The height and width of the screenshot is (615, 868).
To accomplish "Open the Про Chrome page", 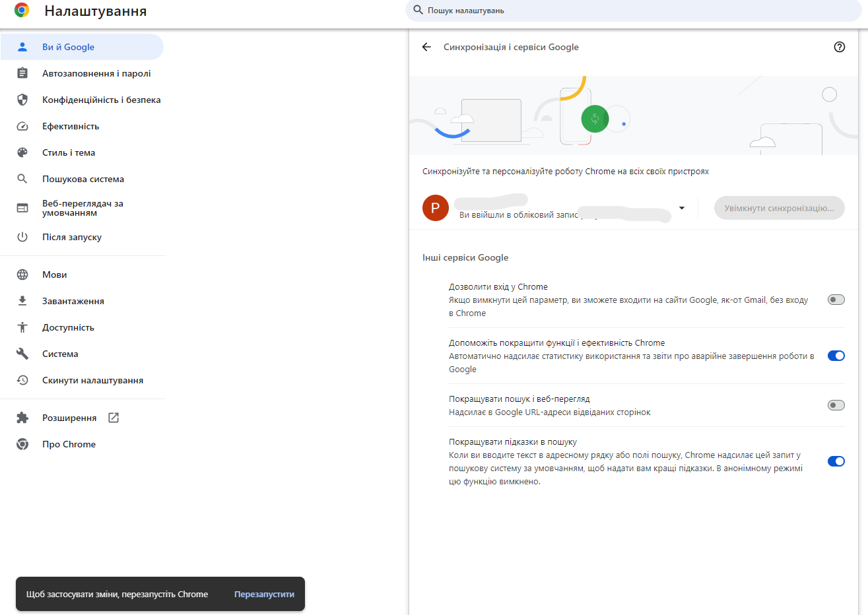I will tap(69, 444).
